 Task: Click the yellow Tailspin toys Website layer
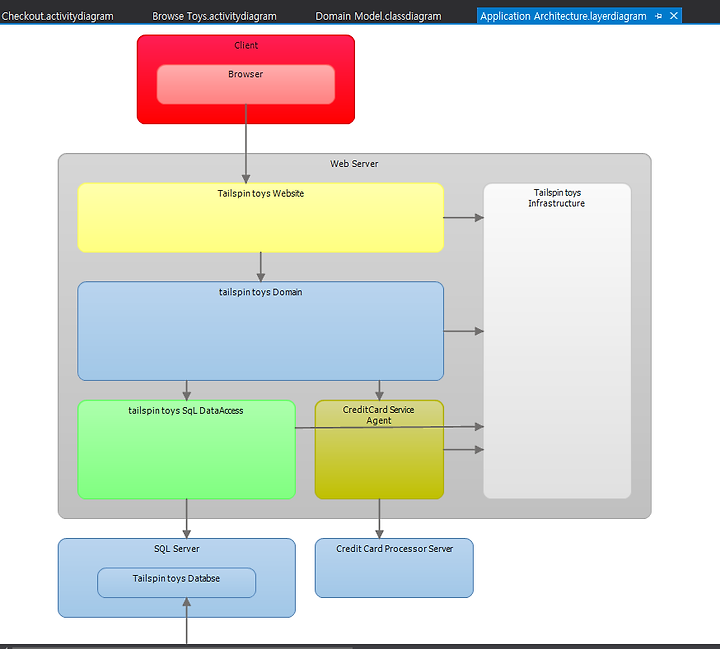click(x=260, y=217)
